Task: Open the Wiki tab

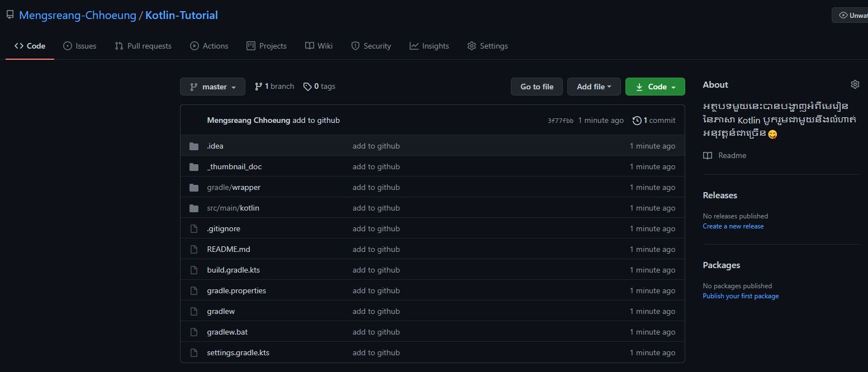Action: coord(319,46)
